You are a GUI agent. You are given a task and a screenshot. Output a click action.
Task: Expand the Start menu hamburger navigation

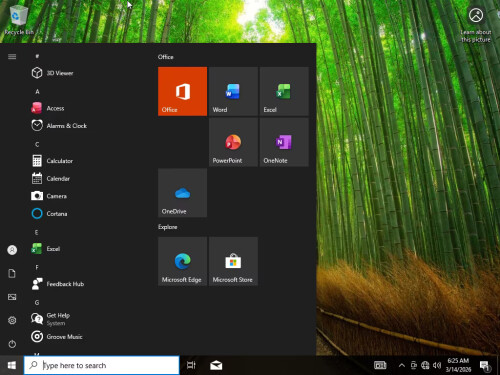(x=12, y=57)
